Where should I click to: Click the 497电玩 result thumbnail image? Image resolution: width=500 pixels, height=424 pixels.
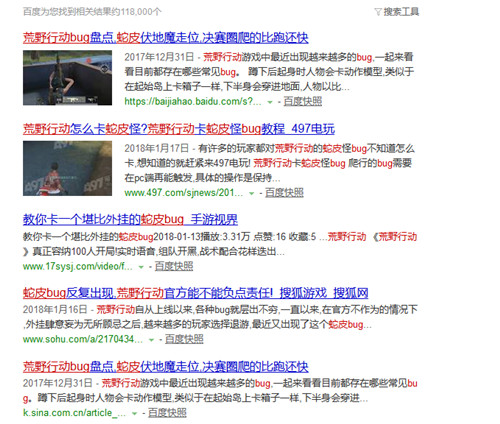click(67, 168)
